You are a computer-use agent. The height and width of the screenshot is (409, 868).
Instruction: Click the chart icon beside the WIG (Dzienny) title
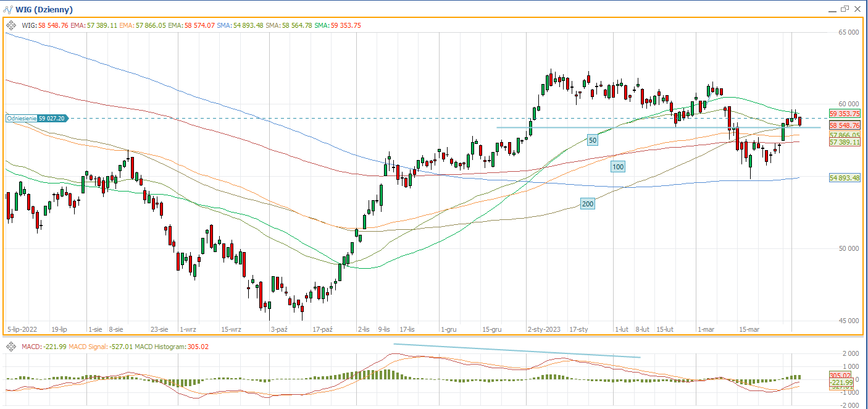[7, 9]
